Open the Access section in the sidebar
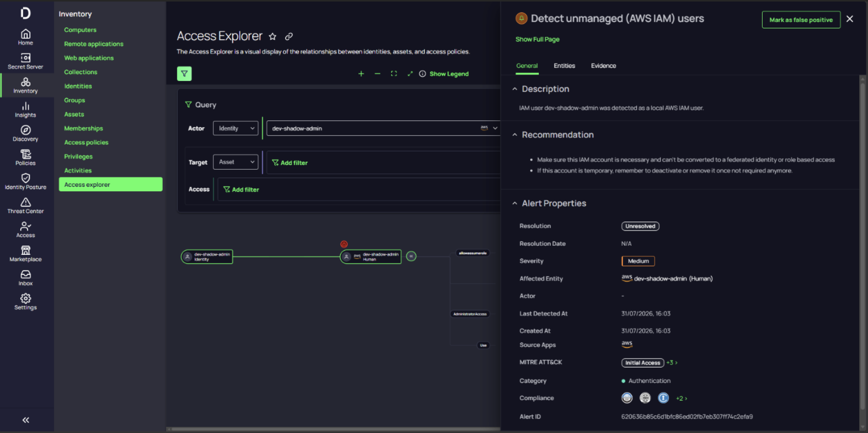This screenshot has height=433, width=868. pyautogui.click(x=26, y=230)
